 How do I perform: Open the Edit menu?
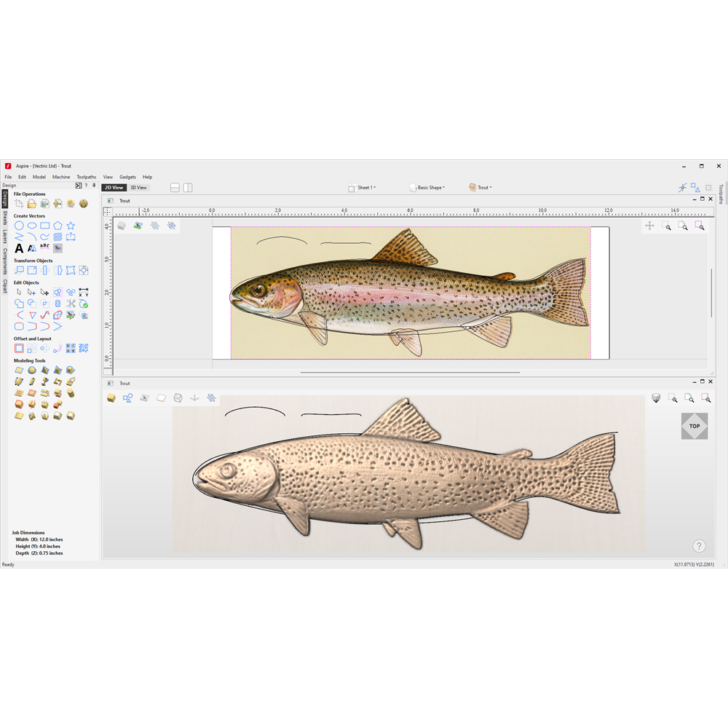[23, 177]
